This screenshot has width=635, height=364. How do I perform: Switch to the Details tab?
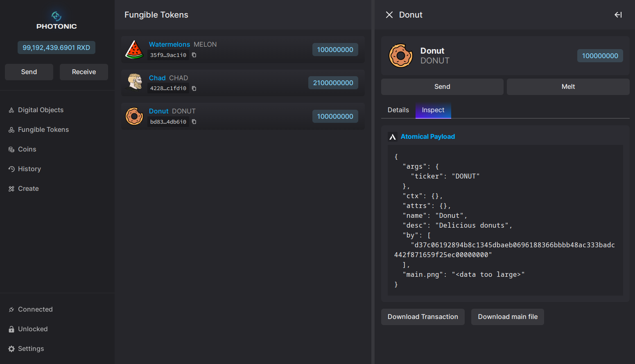[398, 110]
